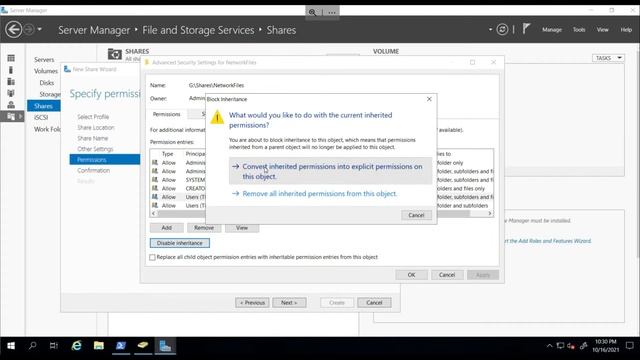
Task: Click the refresh icon in header
Action: tap(502, 29)
